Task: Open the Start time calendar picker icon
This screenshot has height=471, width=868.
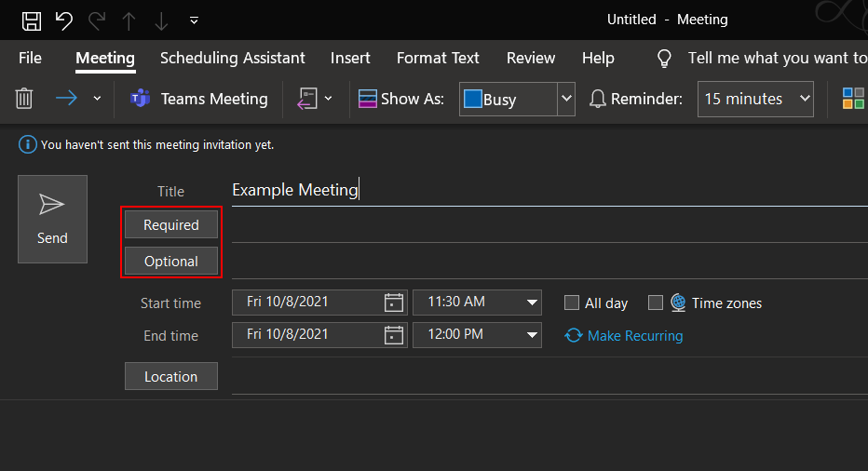Action: coord(394,303)
